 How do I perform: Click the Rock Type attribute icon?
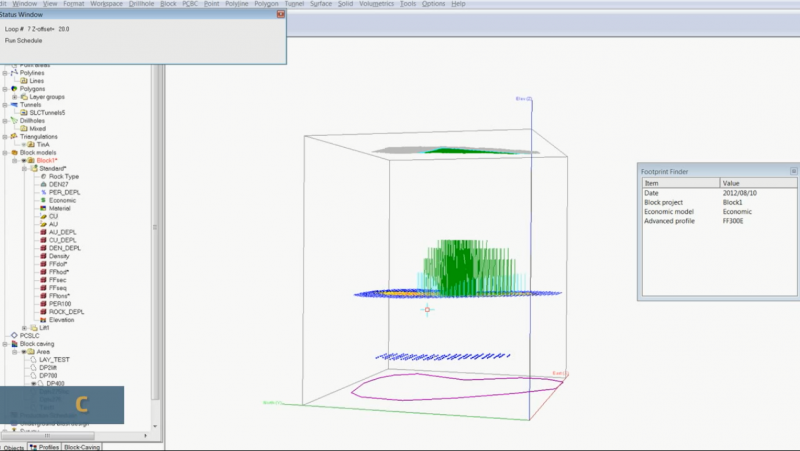click(x=42, y=177)
